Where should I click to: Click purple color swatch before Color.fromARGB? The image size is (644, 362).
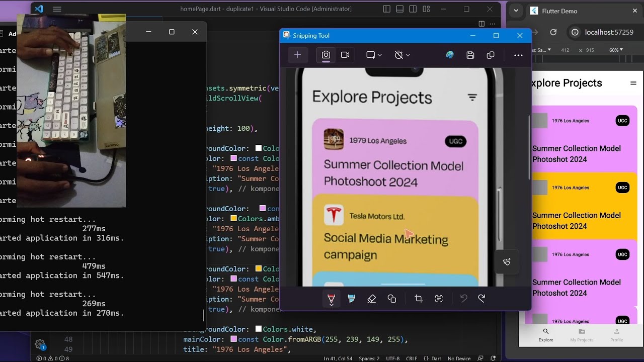(234, 339)
